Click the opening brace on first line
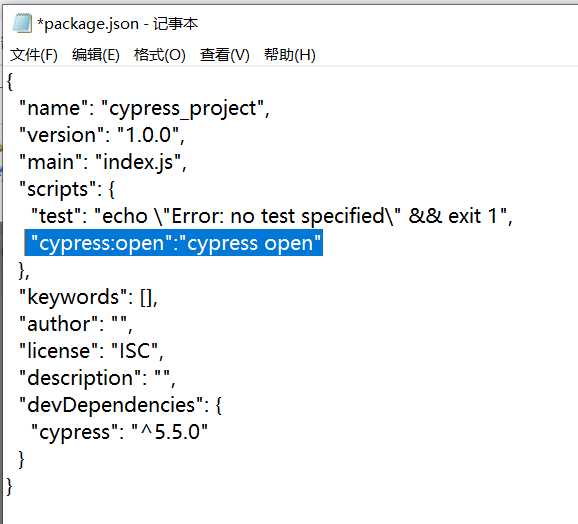Viewport: 578px width, 524px height. coord(10,81)
